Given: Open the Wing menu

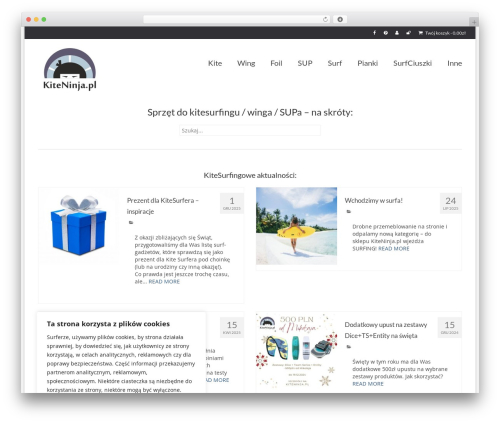Looking at the screenshot, I should 246,63.
